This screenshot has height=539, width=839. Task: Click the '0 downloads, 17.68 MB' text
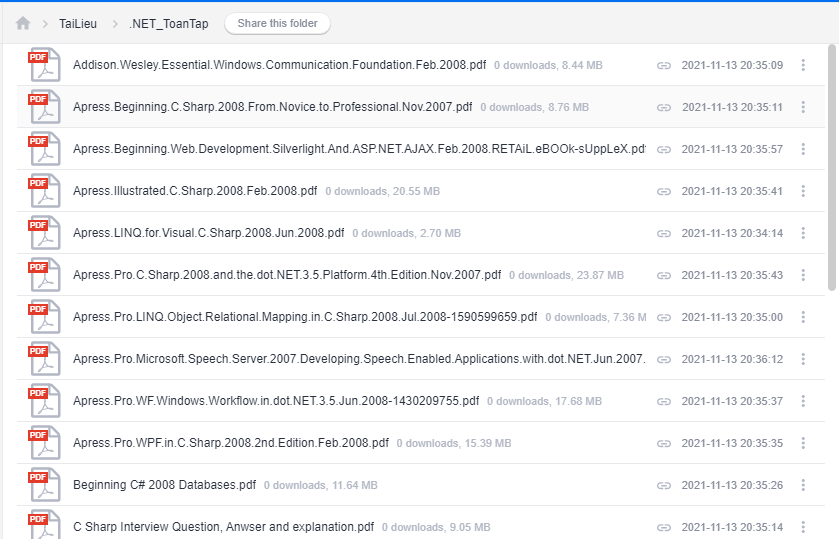pos(544,401)
